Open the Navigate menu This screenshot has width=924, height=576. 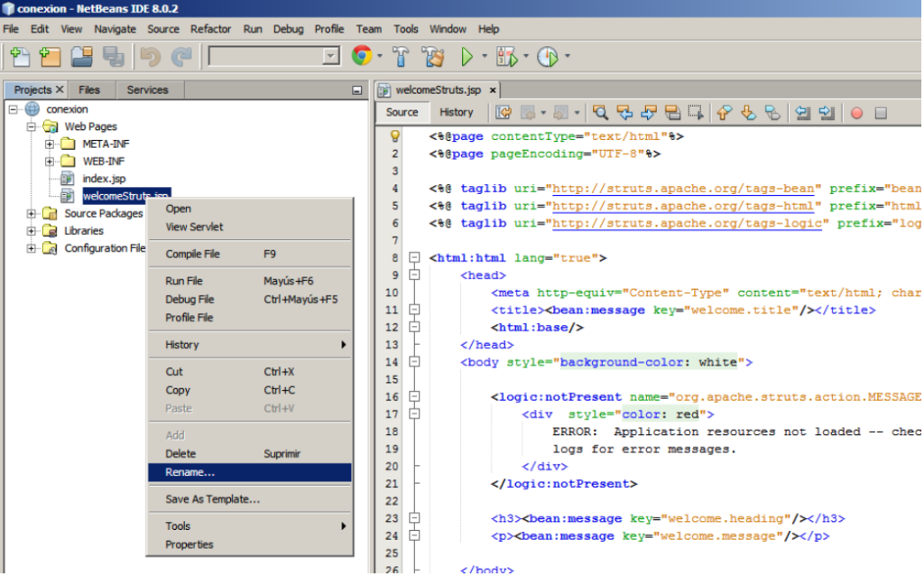pyautogui.click(x=115, y=29)
